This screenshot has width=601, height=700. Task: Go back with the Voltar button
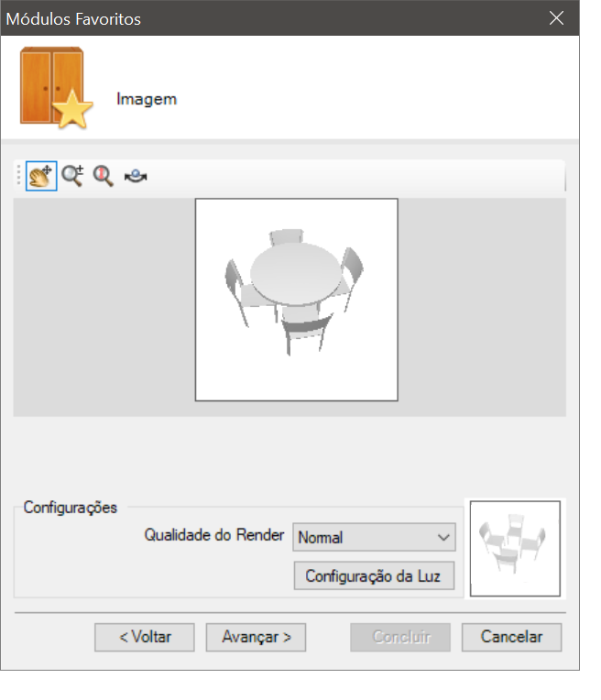click(145, 637)
